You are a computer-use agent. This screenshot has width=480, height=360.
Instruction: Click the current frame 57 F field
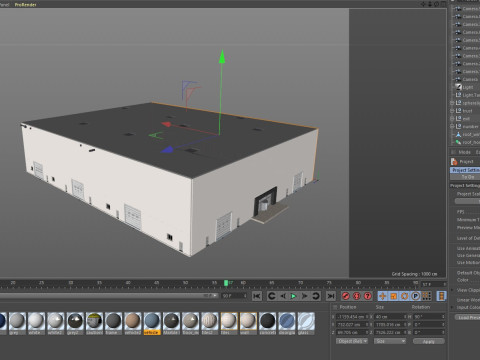coord(433,284)
